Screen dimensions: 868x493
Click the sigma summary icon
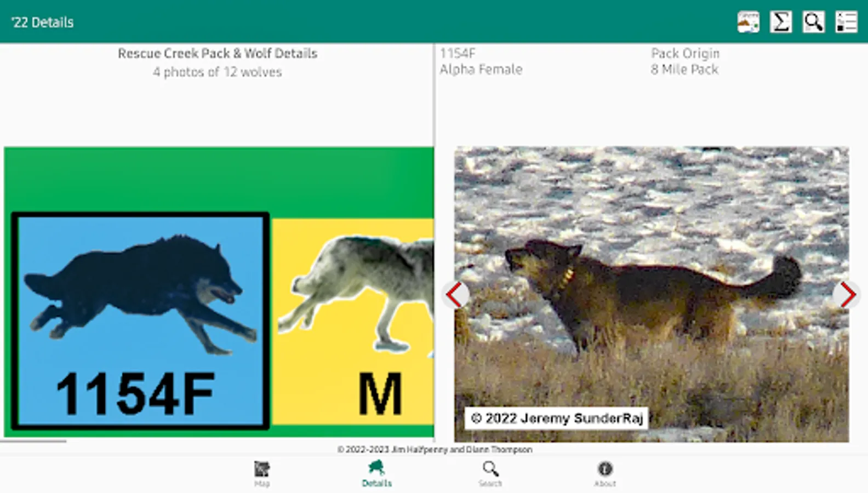[x=781, y=22]
